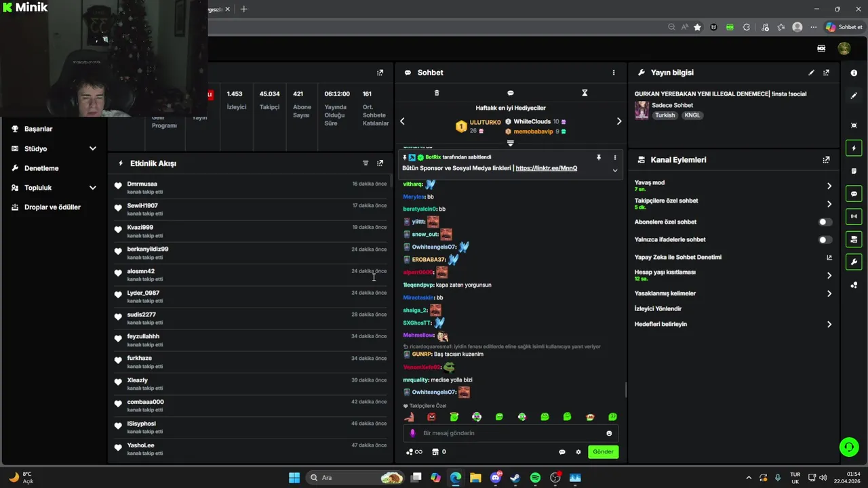Pop out the Etkinlik Akışı panel
Viewport: 868px width, 488px height.
[380, 163]
